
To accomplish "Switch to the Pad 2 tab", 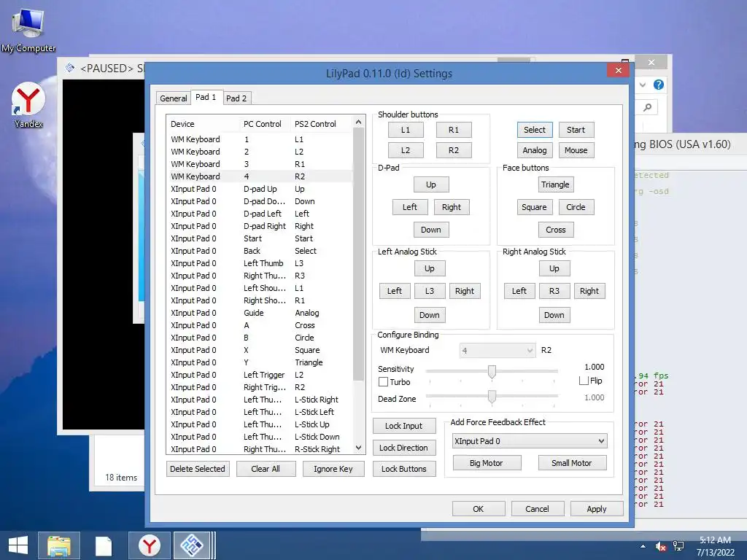I will (x=236, y=98).
